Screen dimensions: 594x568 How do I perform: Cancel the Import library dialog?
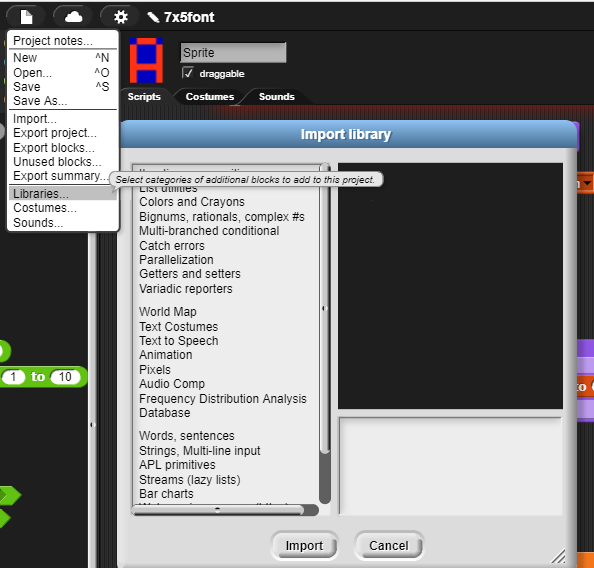pos(389,545)
